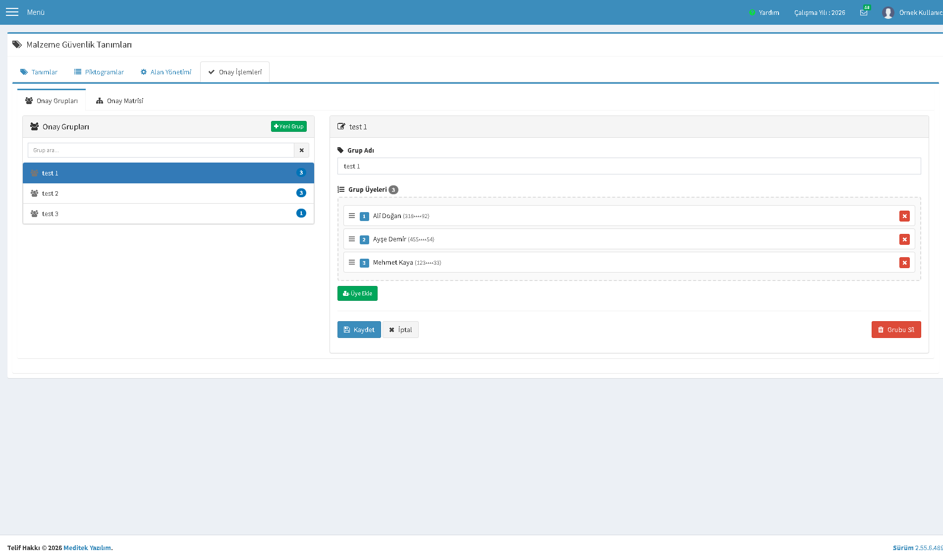Click the list icon next to Grup Üyeleri
Image resolution: width=943 pixels, height=560 pixels.
tap(341, 189)
